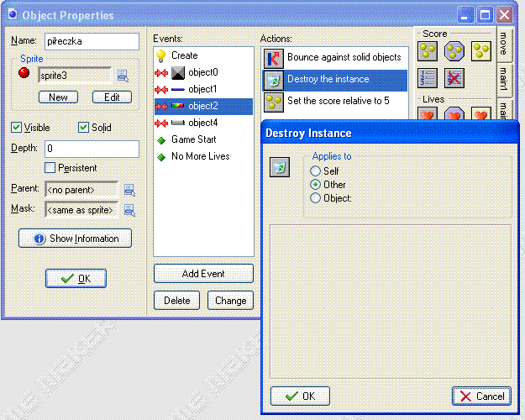This screenshot has height=420, width=525.
Task: Click the Depth input field
Action: [92, 149]
